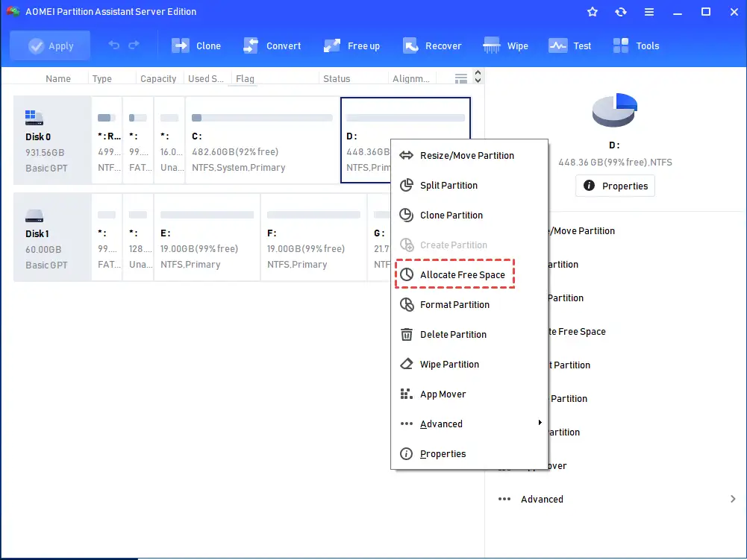Click the Format Partition icon in menu
Screen dimensions: 747x560
(407, 305)
